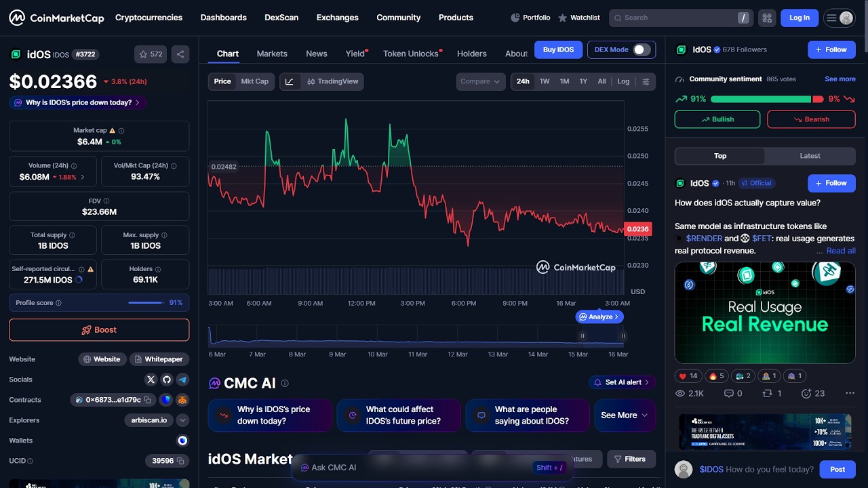
Task: Select the 24h timeframe
Action: tap(523, 81)
